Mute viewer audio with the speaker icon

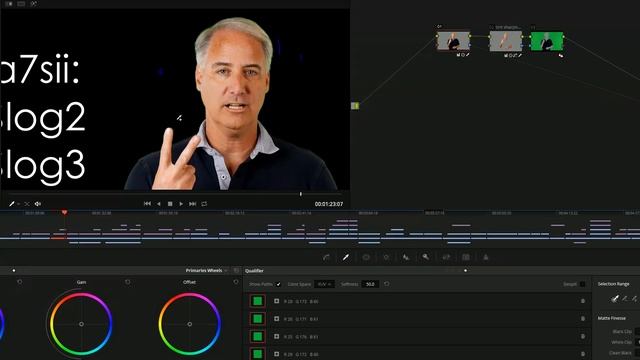38,204
